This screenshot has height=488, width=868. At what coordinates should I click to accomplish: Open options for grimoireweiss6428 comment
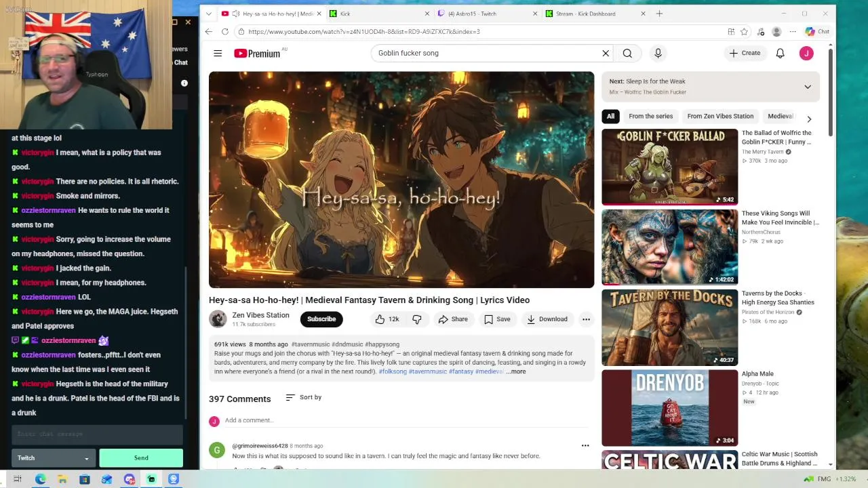pos(585,445)
